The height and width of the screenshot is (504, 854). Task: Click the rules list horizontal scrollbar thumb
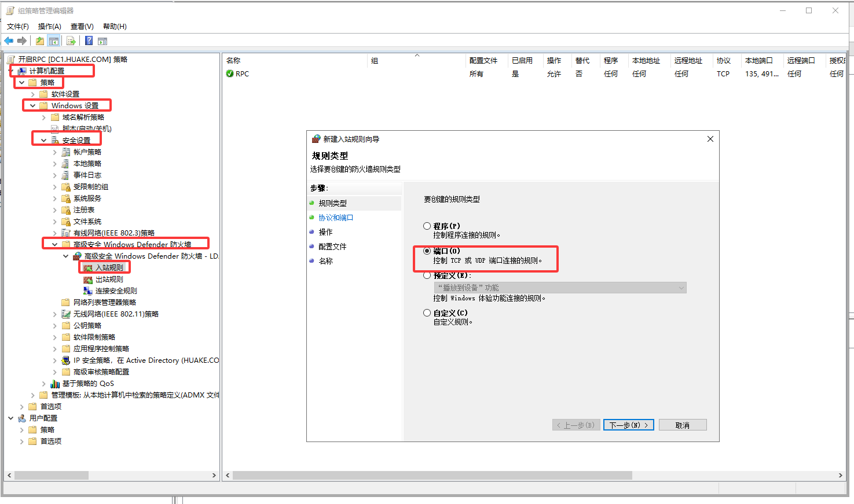(432, 475)
